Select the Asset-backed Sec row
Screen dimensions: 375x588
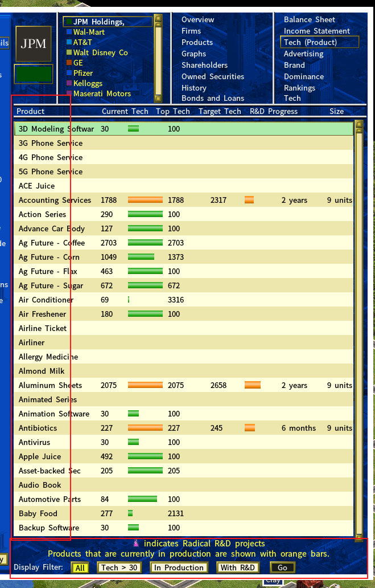click(x=184, y=471)
